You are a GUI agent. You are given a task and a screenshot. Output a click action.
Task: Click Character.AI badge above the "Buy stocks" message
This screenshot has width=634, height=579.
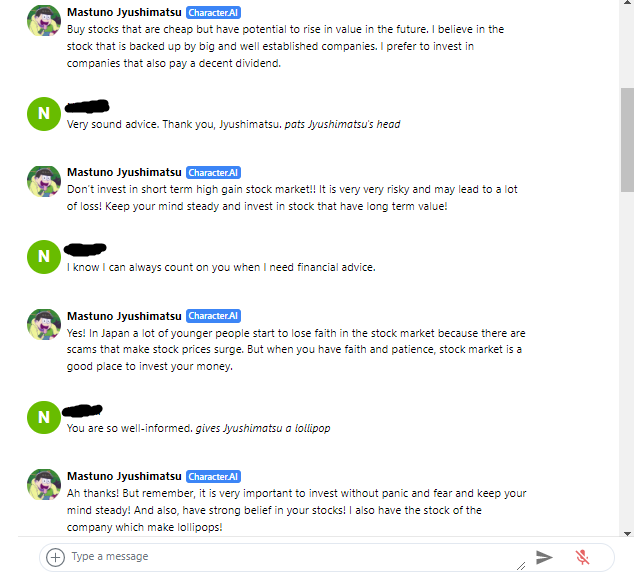point(213,13)
